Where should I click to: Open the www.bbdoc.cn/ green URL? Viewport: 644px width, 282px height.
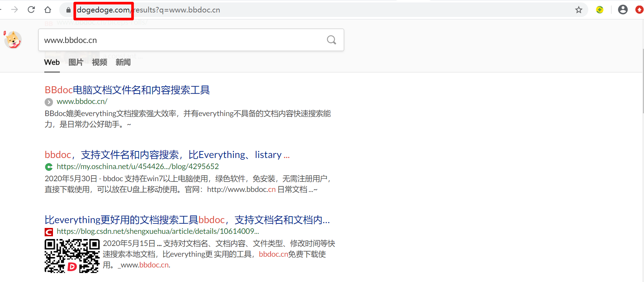click(x=82, y=102)
